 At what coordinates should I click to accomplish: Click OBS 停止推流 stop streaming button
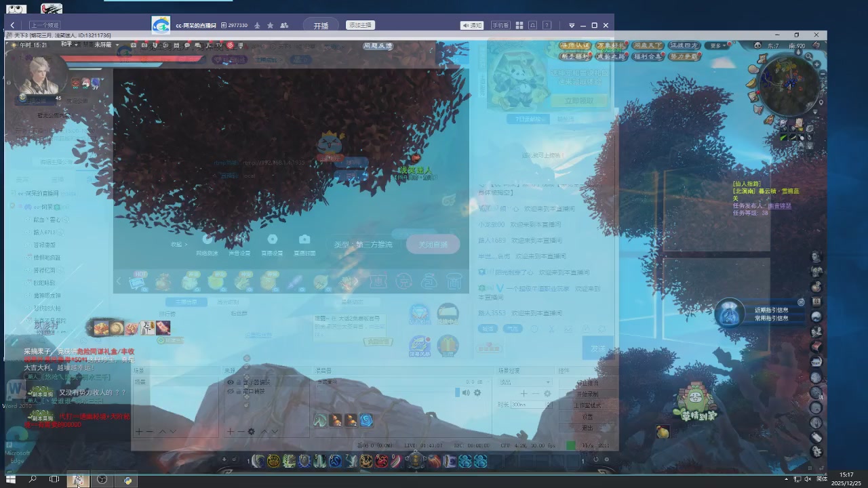[587, 383]
